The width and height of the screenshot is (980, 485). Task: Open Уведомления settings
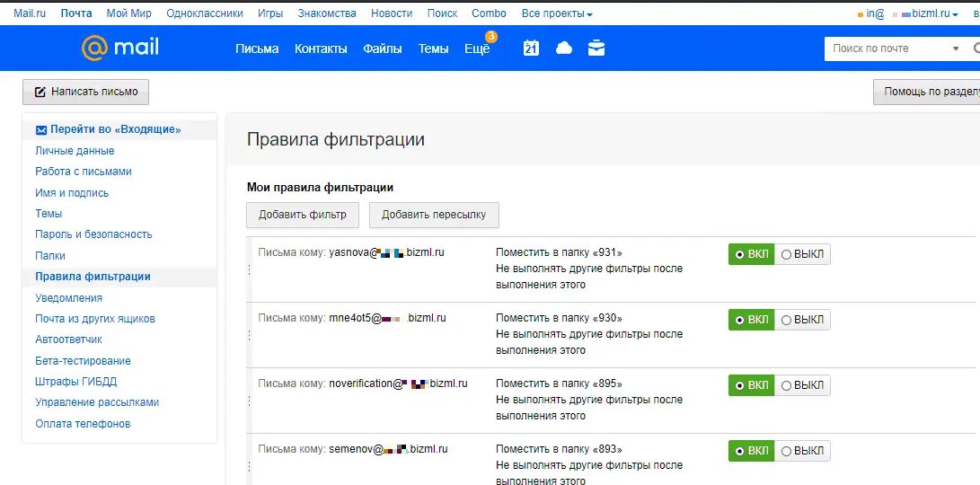tap(69, 297)
